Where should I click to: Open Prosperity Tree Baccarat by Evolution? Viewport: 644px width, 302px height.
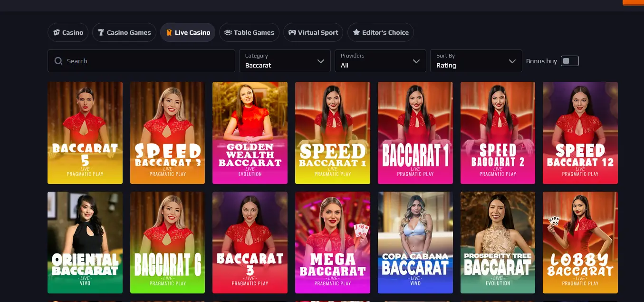point(498,243)
